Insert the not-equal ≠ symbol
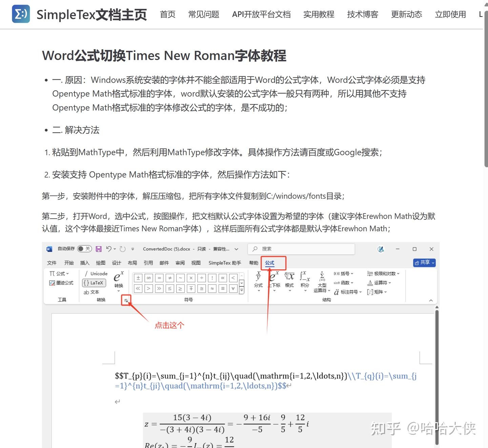Viewport: 488px width, 448px height. tap(170, 278)
